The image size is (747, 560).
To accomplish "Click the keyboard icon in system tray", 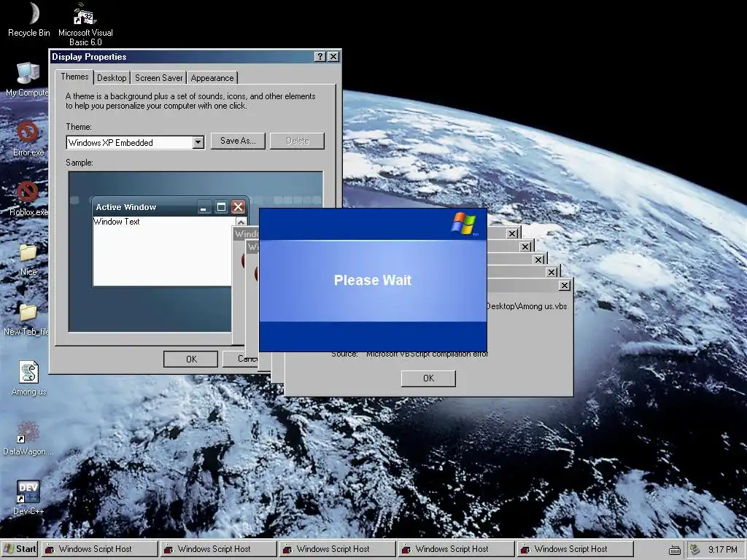I will [675, 550].
